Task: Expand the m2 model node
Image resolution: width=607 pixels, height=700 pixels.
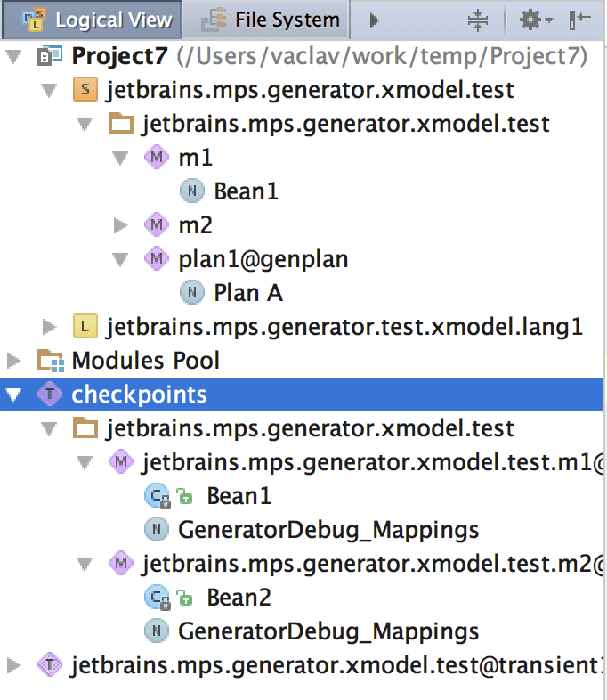Action: 121,225
